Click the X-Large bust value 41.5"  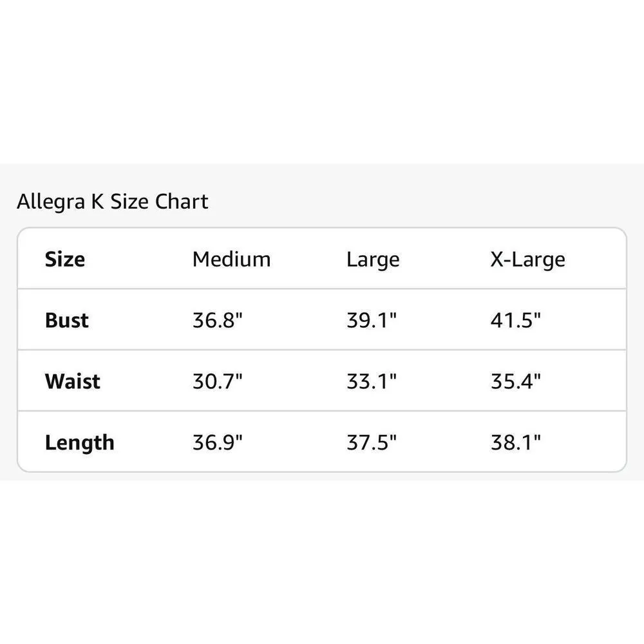(516, 320)
